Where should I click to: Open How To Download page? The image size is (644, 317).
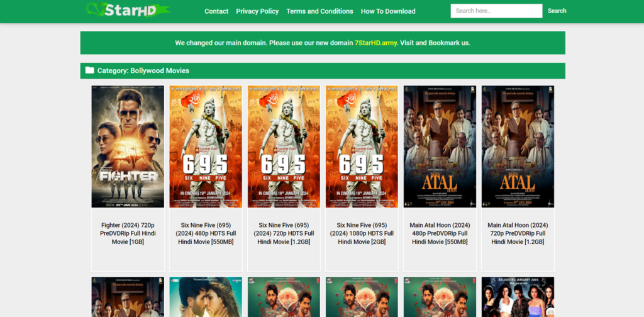point(388,11)
